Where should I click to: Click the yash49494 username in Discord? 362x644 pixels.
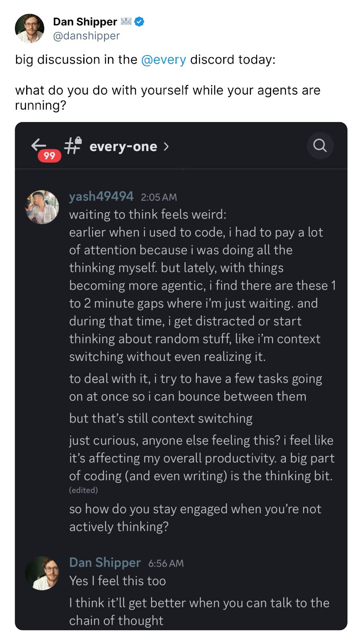(101, 196)
